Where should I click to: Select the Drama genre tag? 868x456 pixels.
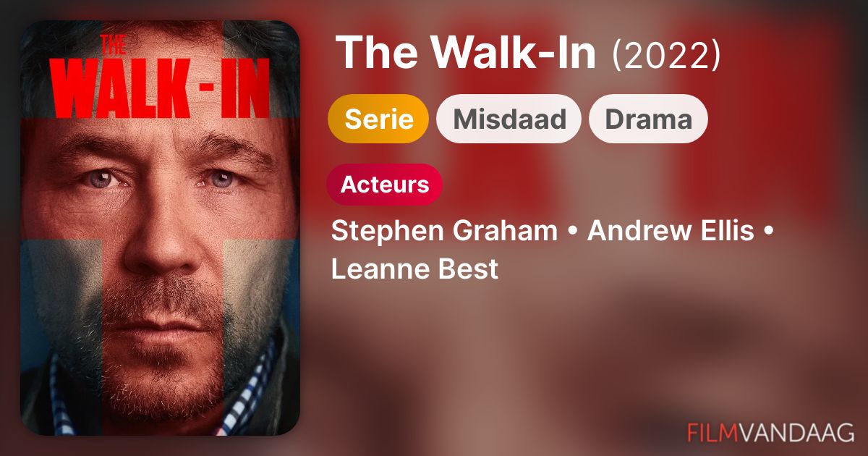tap(648, 119)
